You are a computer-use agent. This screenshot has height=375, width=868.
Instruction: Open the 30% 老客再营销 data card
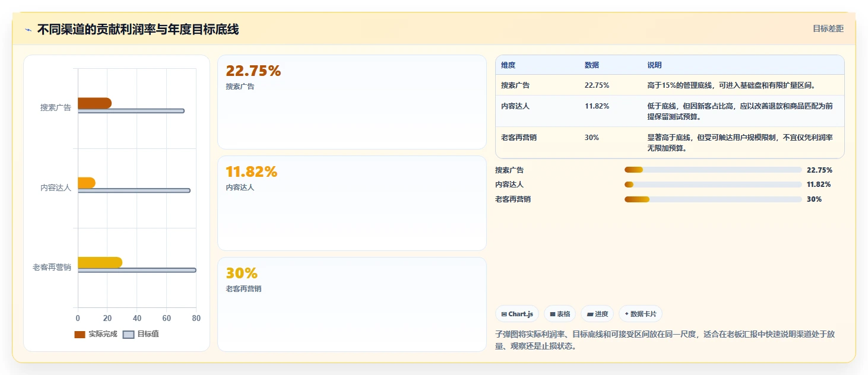pos(352,304)
